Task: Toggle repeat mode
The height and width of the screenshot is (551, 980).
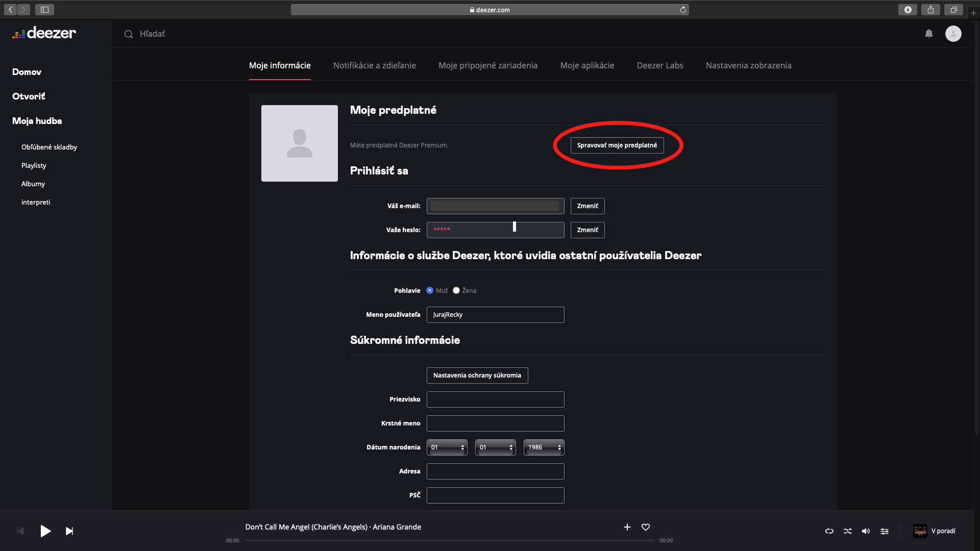Action: [x=829, y=531]
